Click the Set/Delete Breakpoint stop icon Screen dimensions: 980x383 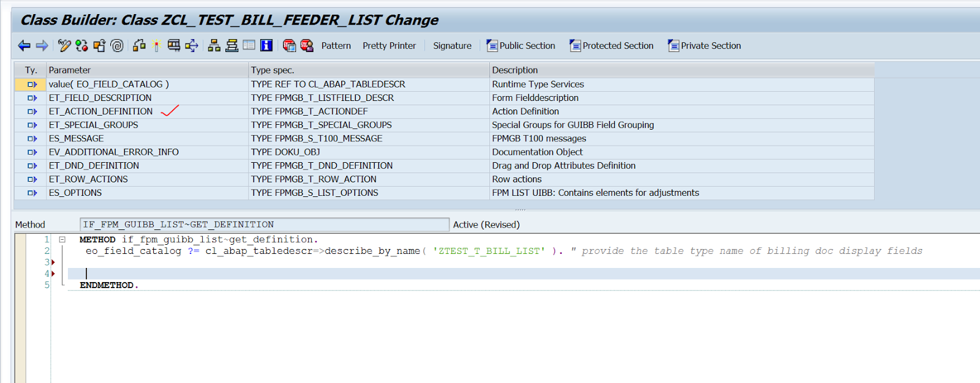(x=289, y=45)
